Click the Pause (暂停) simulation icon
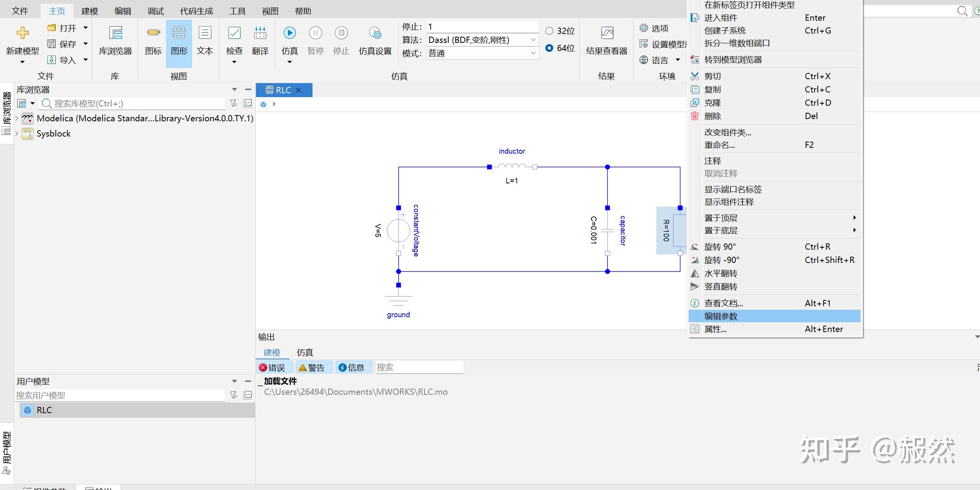The height and width of the screenshot is (490, 980). point(316,33)
